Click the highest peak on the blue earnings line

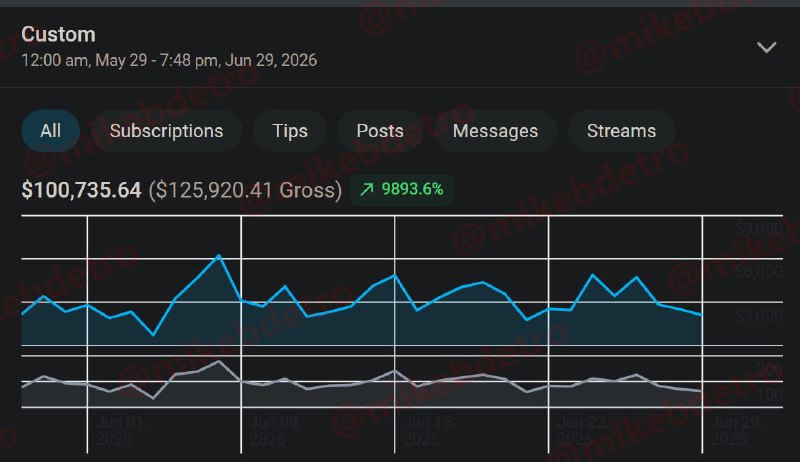click(219, 255)
